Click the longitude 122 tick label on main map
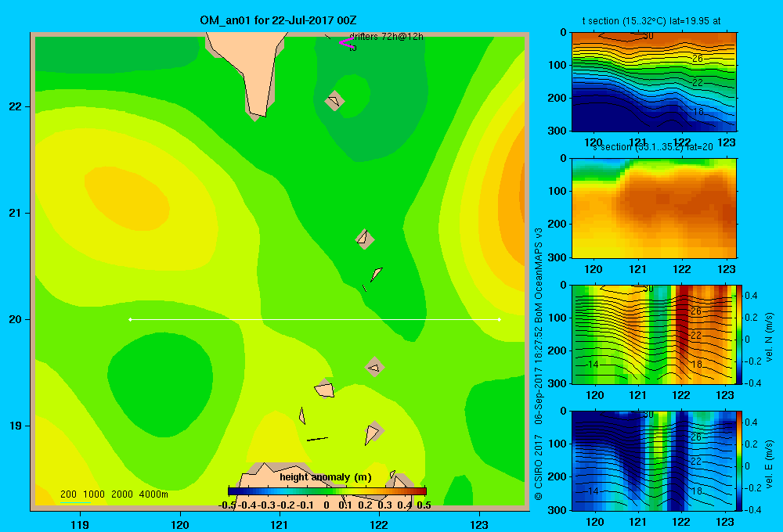Image resolution: width=783 pixels, height=532 pixels. pos(379,524)
